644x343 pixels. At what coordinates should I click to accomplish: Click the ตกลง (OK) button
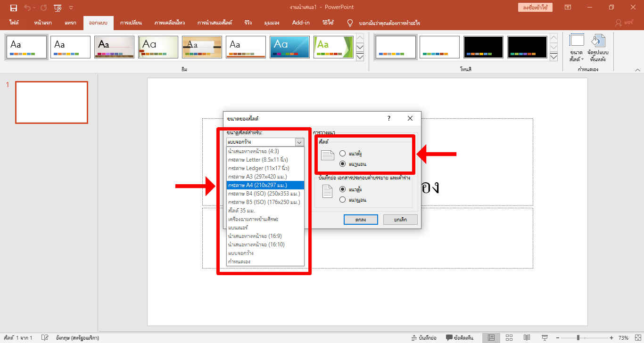click(361, 220)
